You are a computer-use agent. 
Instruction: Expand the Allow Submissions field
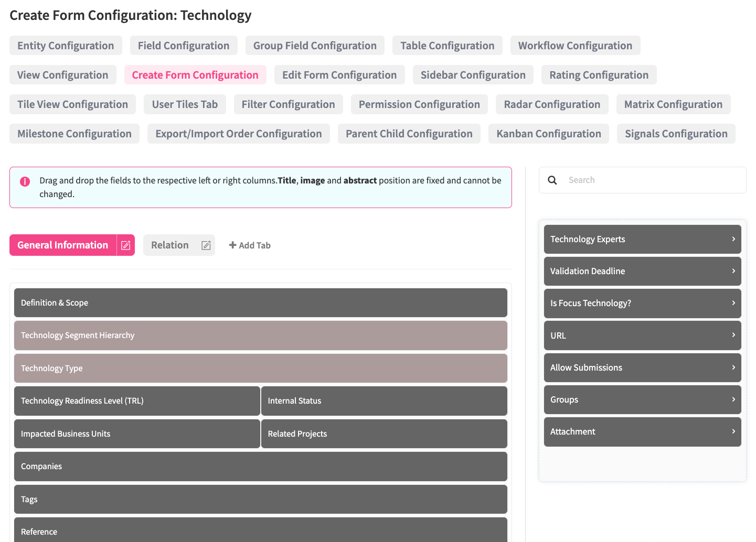tap(733, 367)
